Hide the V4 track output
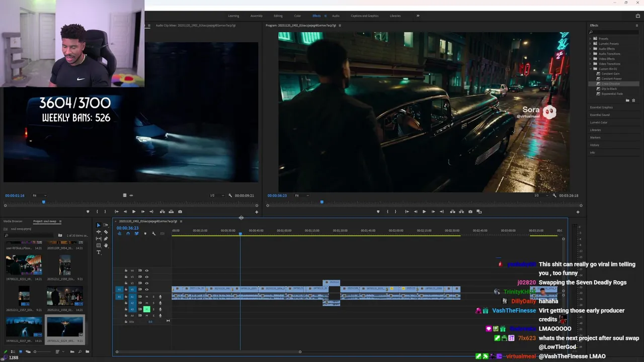The height and width of the screenshot is (362, 644). (x=146, y=270)
